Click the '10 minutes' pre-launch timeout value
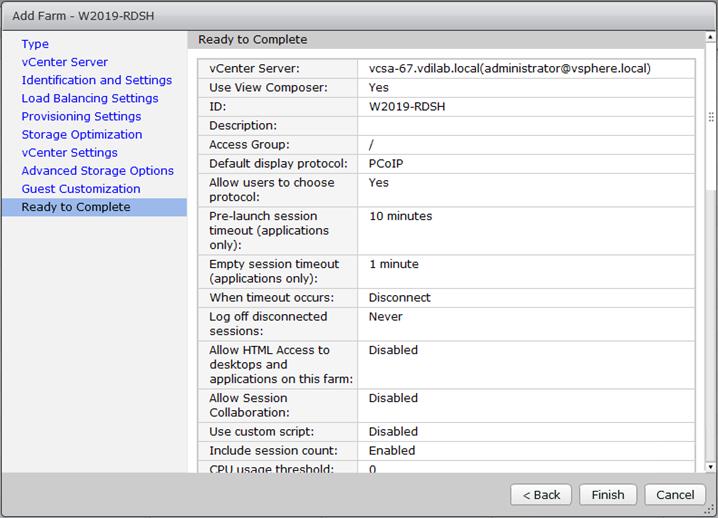The image size is (718, 518). coord(400,216)
